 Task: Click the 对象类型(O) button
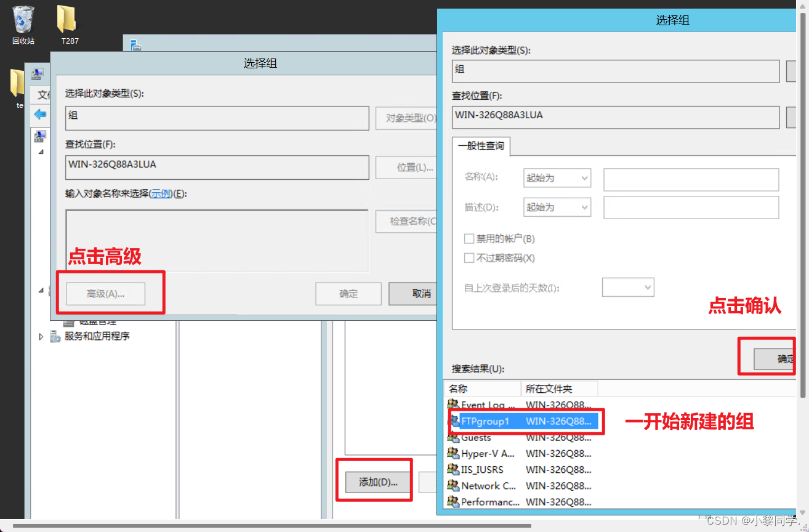[x=406, y=118]
